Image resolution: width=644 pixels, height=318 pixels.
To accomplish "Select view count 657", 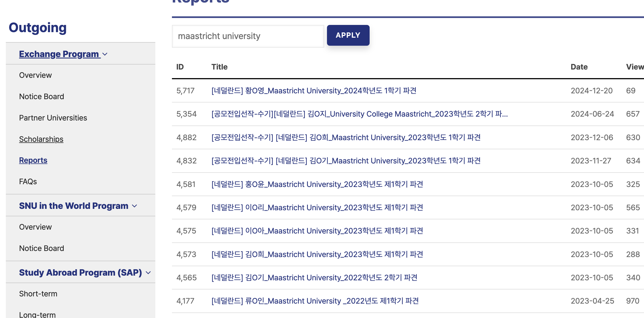I will coord(633,114).
